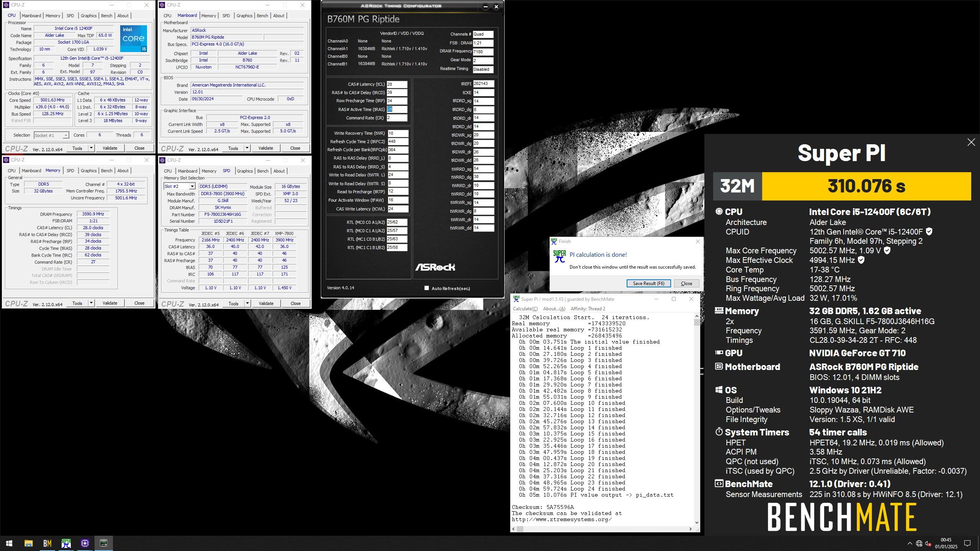Click the Command Rate (CR) field
The image size is (980, 551).
pyautogui.click(x=397, y=118)
